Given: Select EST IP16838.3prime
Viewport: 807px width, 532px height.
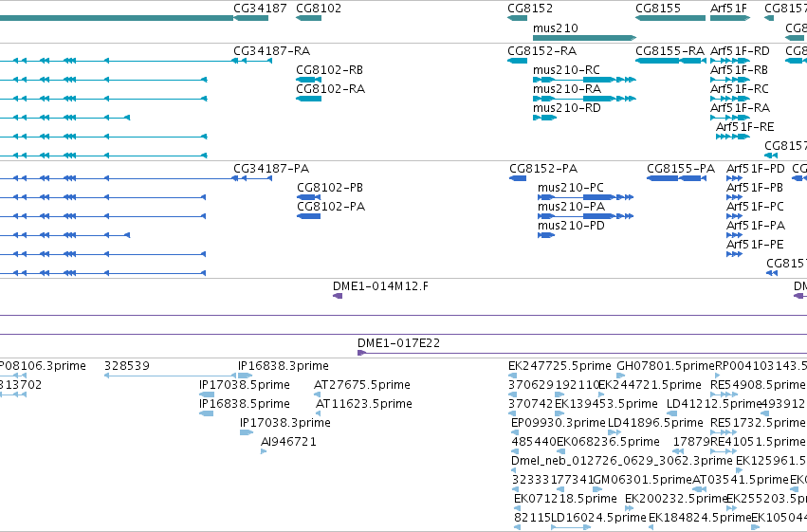Looking at the screenshot, I should click(284, 366).
